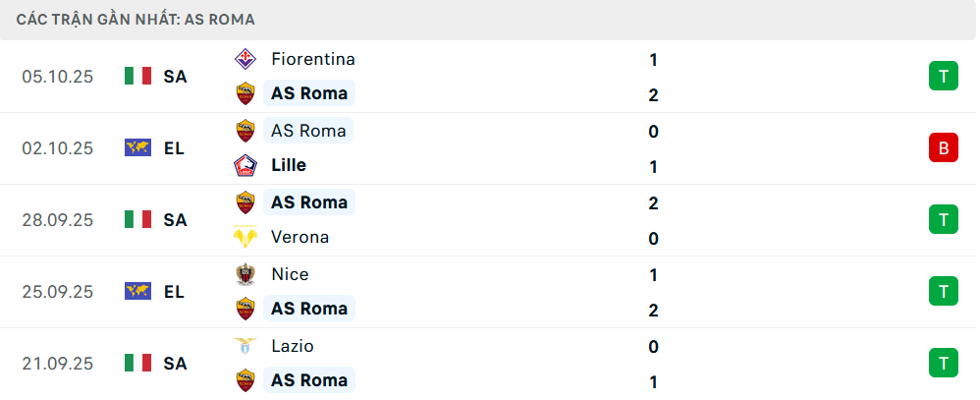Click green T badge for Verona match

[x=943, y=219]
